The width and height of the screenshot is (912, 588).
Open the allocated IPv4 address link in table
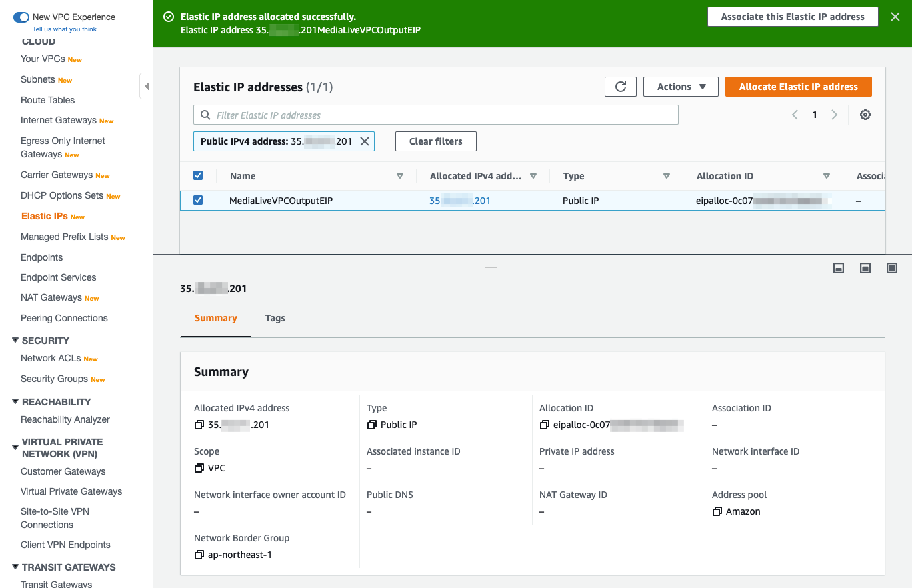click(460, 201)
